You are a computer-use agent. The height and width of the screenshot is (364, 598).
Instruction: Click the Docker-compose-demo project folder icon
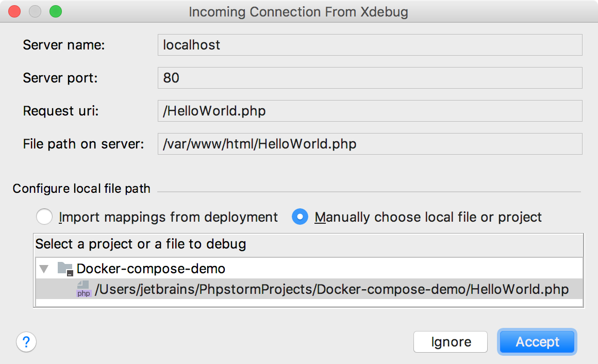pos(65,269)
